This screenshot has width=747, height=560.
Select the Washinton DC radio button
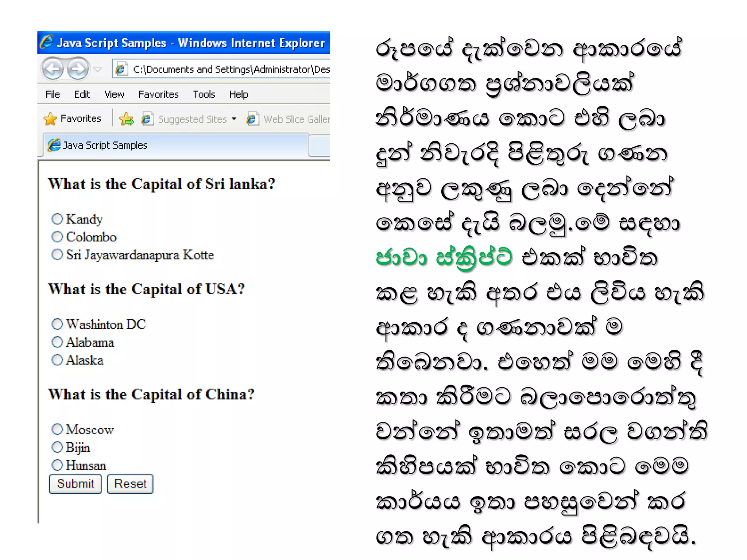57,324
